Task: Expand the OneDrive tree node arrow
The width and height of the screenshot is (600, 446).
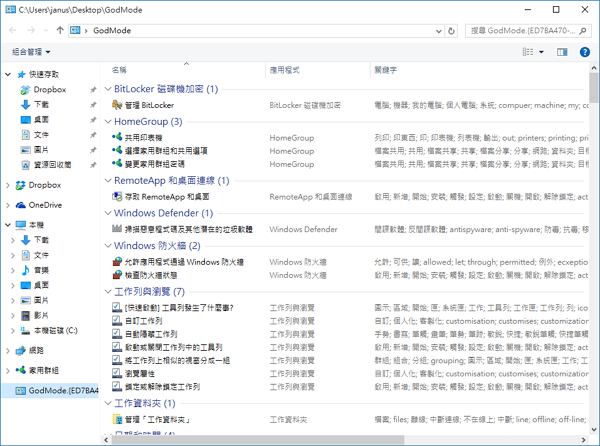Action: [8, 205]
